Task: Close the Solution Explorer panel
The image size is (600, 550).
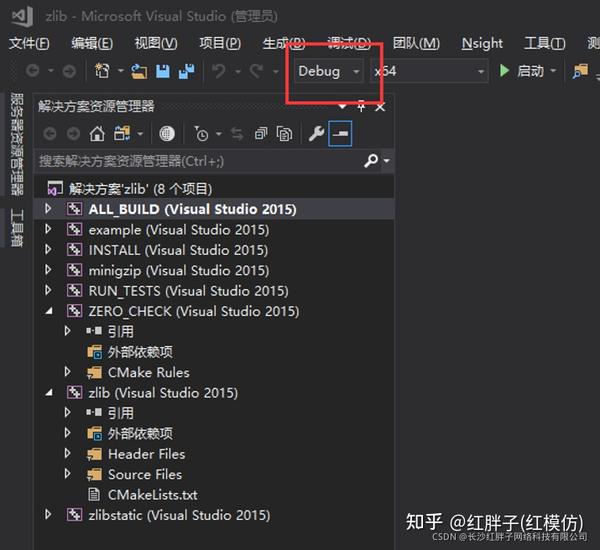Action: click(380, 107)
